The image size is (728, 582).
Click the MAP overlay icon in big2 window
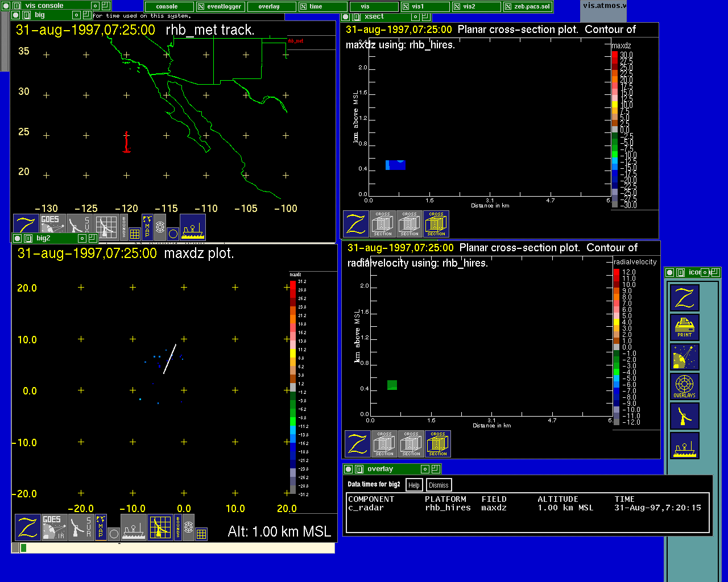(x=101, y=527)
